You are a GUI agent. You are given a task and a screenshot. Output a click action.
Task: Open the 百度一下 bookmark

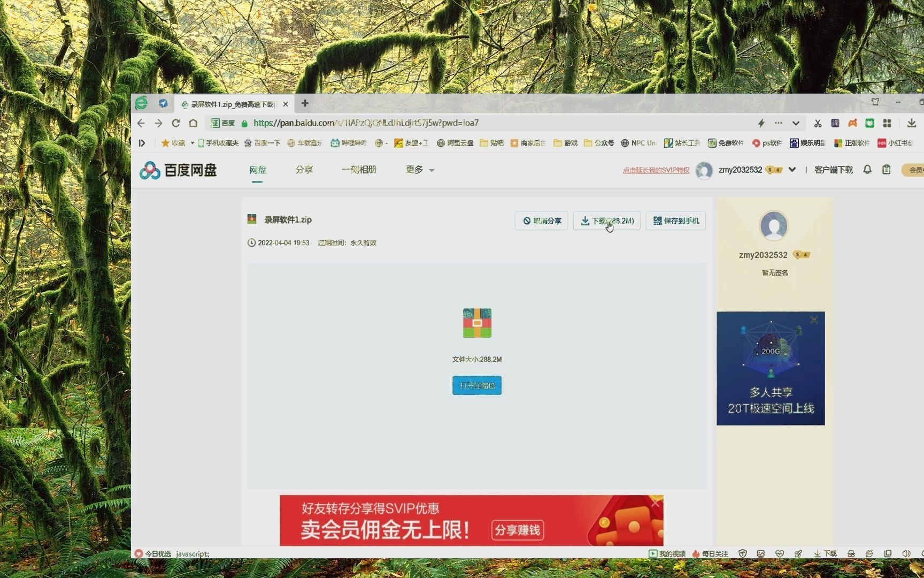[262, 143]
